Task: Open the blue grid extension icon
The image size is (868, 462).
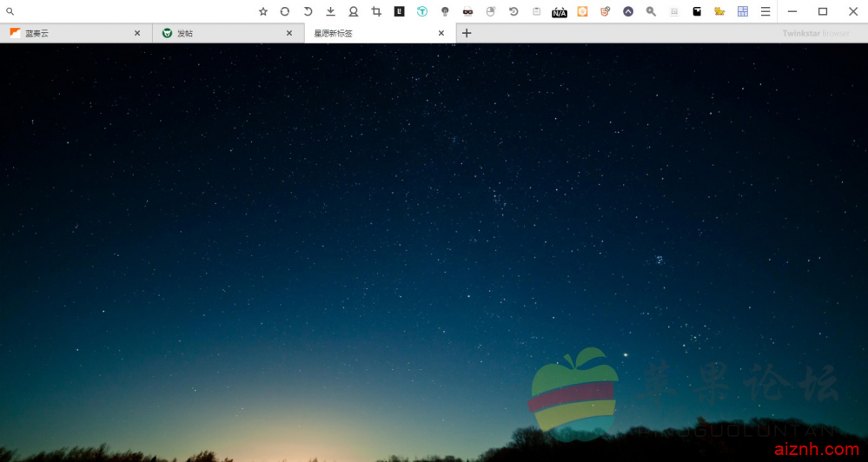Action: [743, 11]
